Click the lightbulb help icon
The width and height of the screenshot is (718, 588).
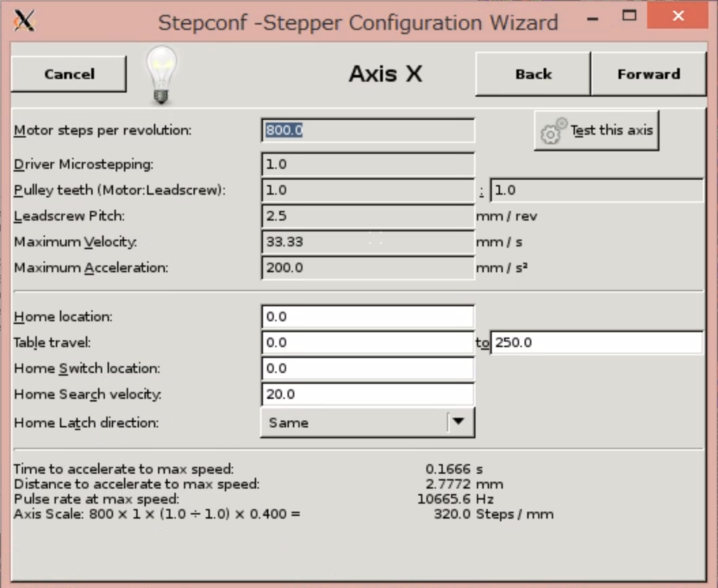161,75
